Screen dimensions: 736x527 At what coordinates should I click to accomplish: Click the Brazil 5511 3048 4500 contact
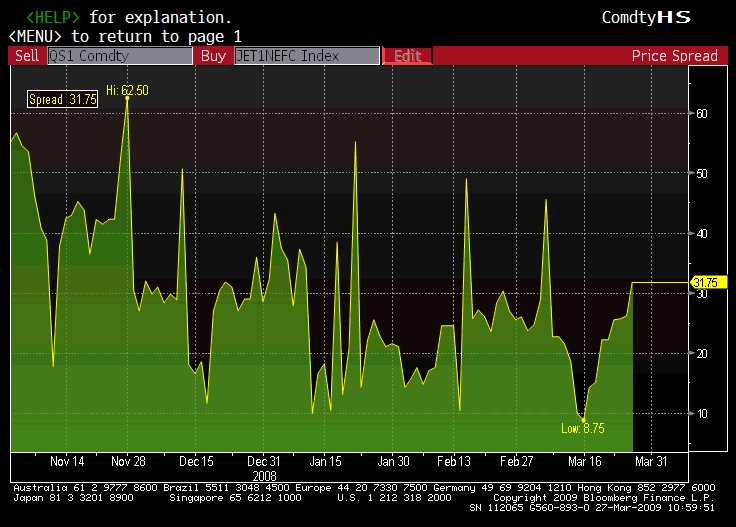click(227, 488)
